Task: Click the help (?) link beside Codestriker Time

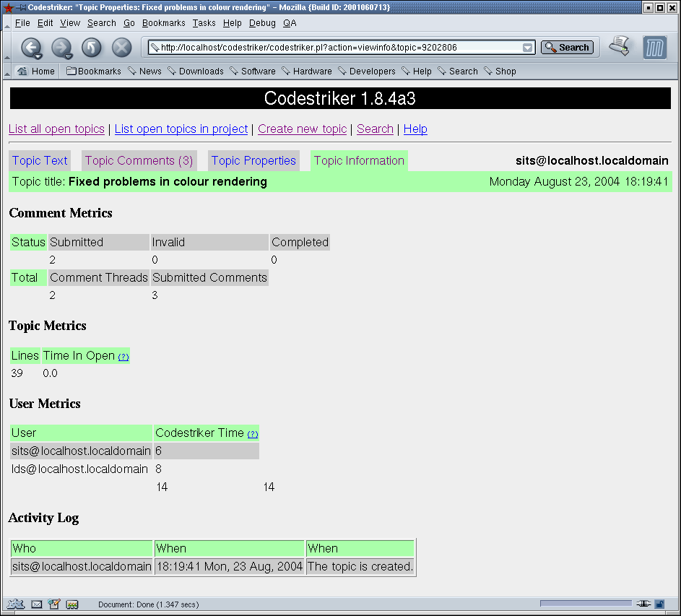Action: [x=253, y=434]
